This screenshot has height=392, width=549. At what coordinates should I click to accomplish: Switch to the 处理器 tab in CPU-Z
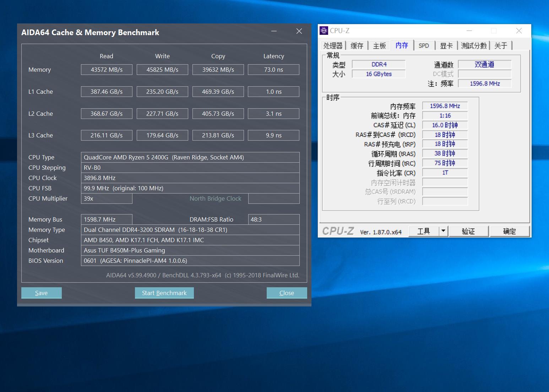point(333,45)
